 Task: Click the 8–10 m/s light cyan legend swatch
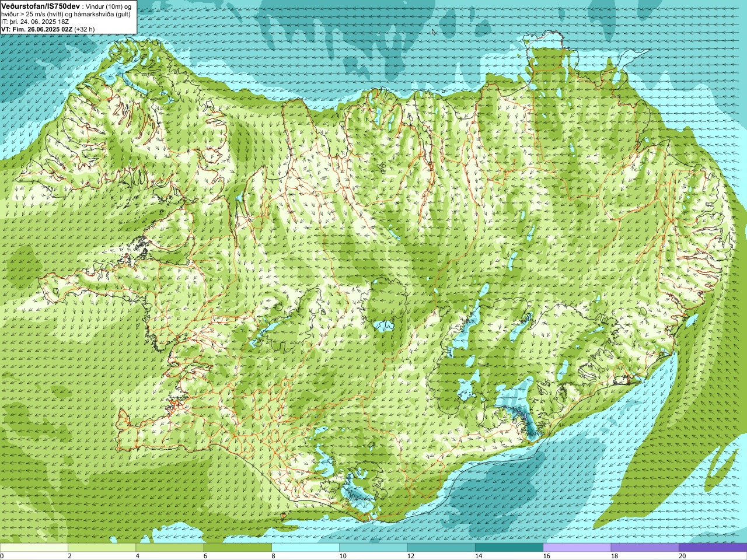(x=305, y=548)
